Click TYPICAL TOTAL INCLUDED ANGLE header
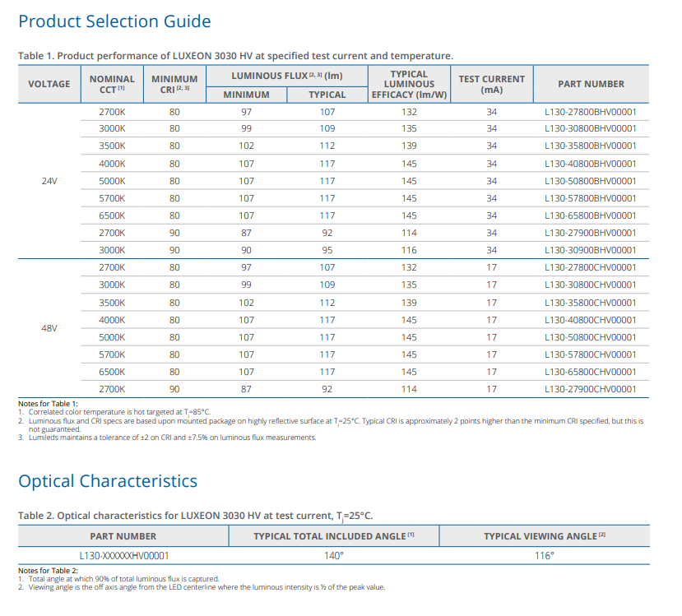The image size is (682, 616). [x=334, y=536]
